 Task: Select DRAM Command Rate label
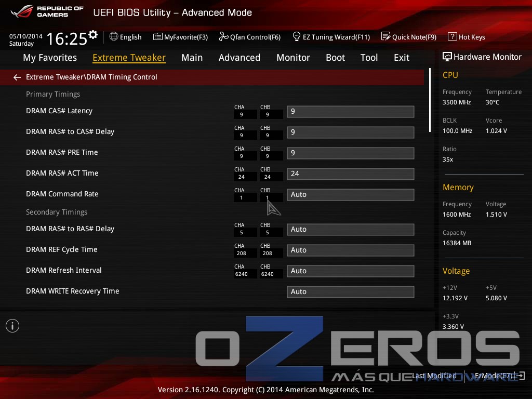pyautogui.click(x=62, y=194)
